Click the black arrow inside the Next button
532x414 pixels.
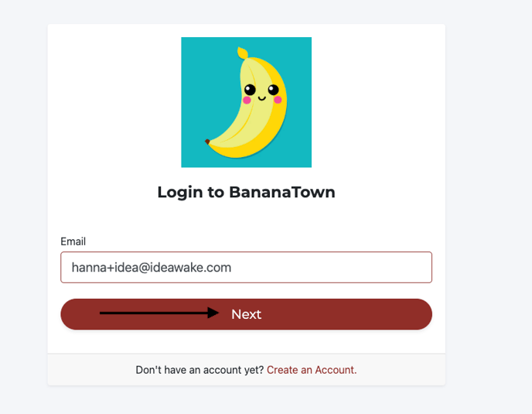coord(159,313)
